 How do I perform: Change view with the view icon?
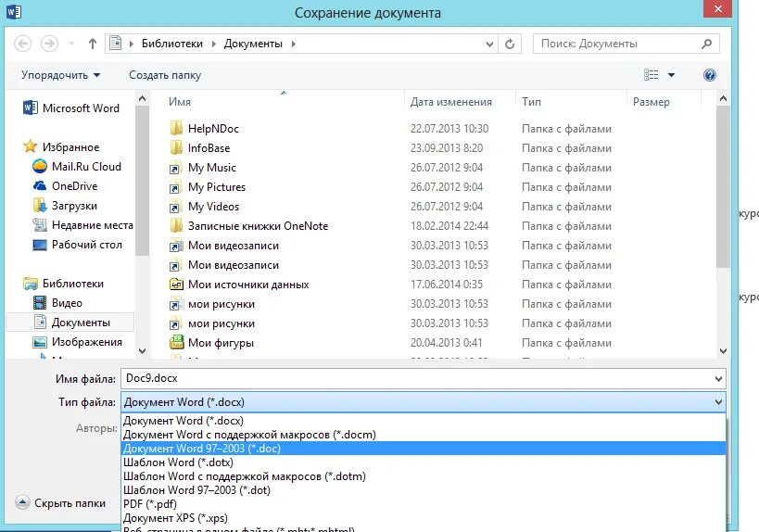click(x=651, y=74)
